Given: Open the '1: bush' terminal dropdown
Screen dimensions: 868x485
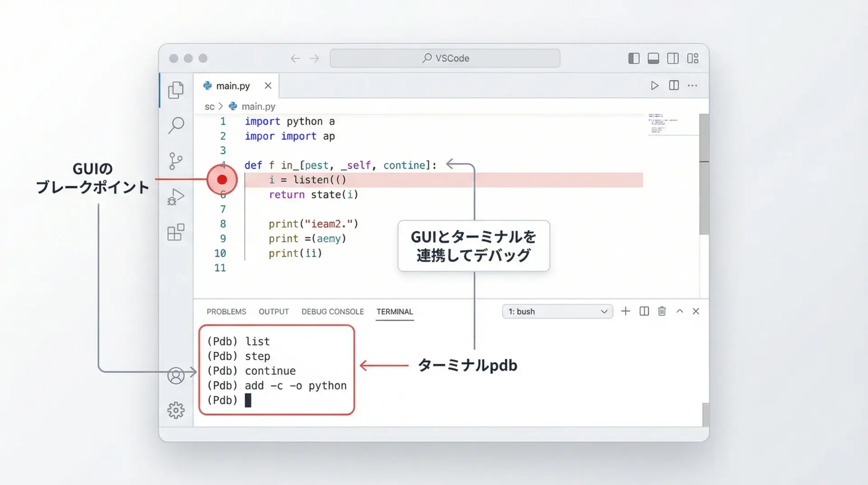Looking at the screenshot, I should (x=557, y=311).
